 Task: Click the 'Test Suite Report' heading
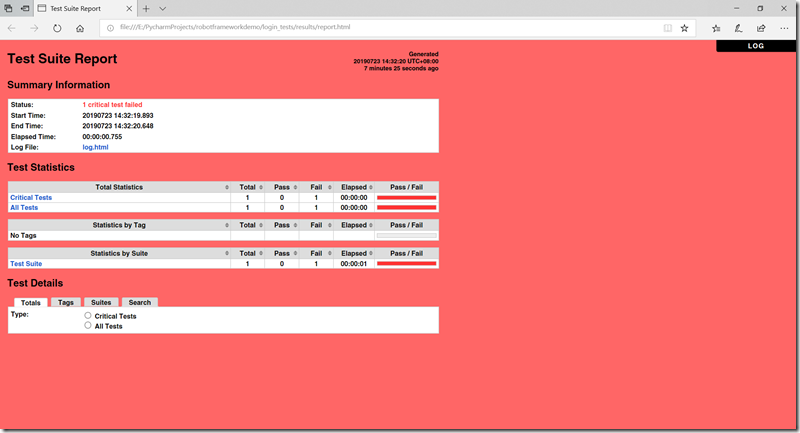(x=62, y=59)
